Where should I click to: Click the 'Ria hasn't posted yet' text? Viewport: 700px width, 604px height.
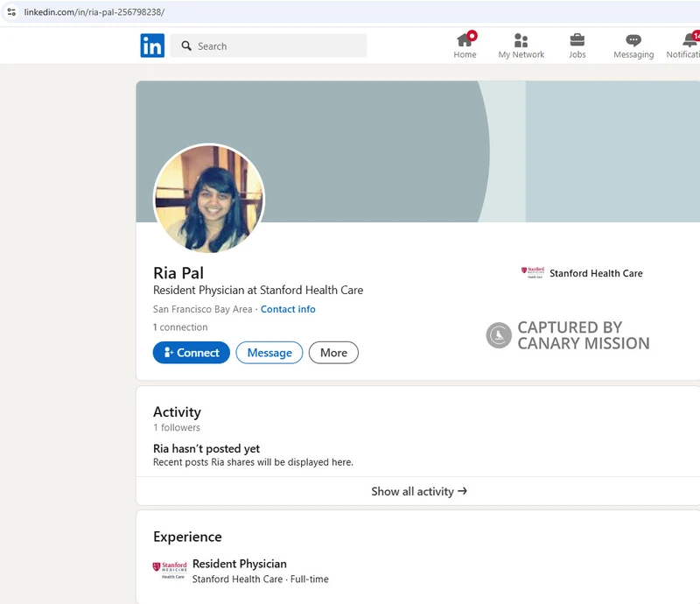pyautogui.click(x=206, y=448)
